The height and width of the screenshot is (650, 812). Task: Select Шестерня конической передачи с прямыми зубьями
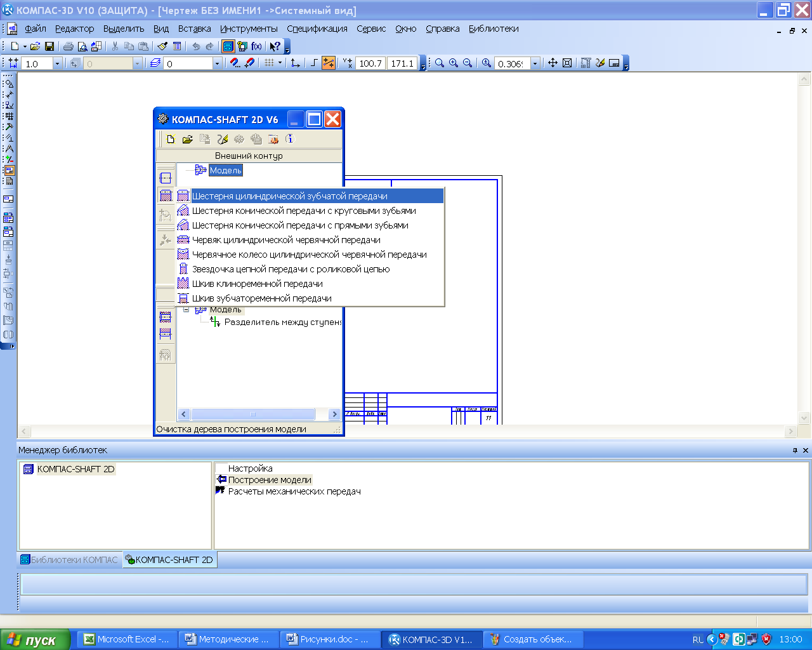pos(310,225)
